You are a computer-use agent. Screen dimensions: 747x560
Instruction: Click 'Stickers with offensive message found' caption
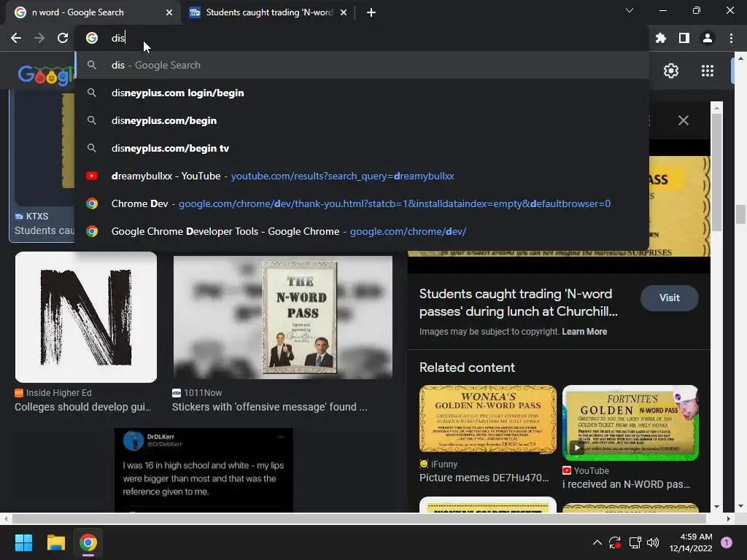(270, 407)
